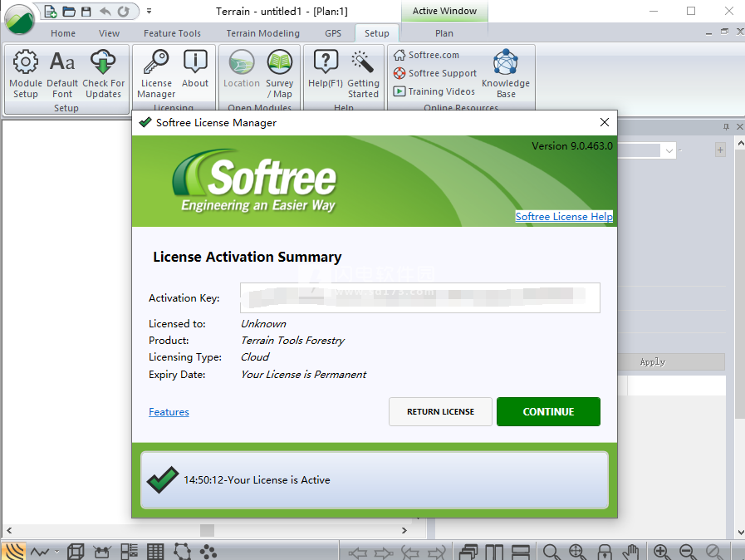Image resolution: width=745 pixels, height=560 pixels.
Task: Switch to the View ribbon tab
Action: pos(110,33)
